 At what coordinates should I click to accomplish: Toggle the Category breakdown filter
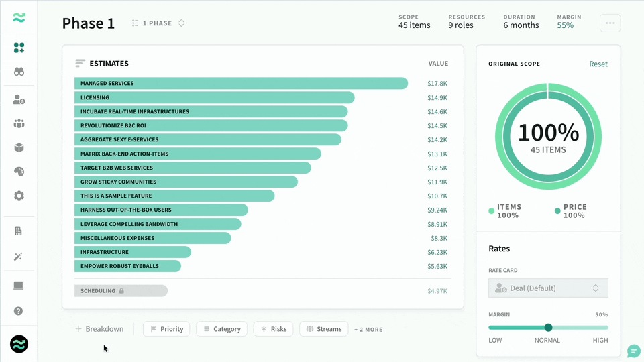click(222, 329)
